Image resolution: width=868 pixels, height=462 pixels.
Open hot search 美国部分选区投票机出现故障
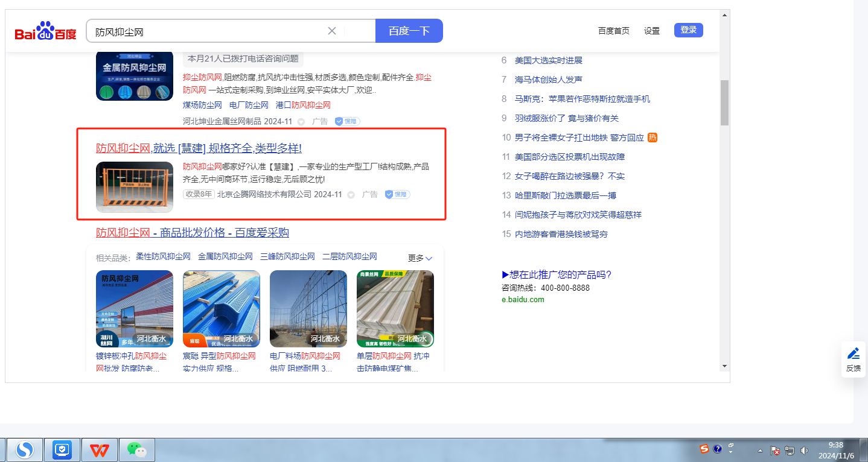(x=570, y=157)
